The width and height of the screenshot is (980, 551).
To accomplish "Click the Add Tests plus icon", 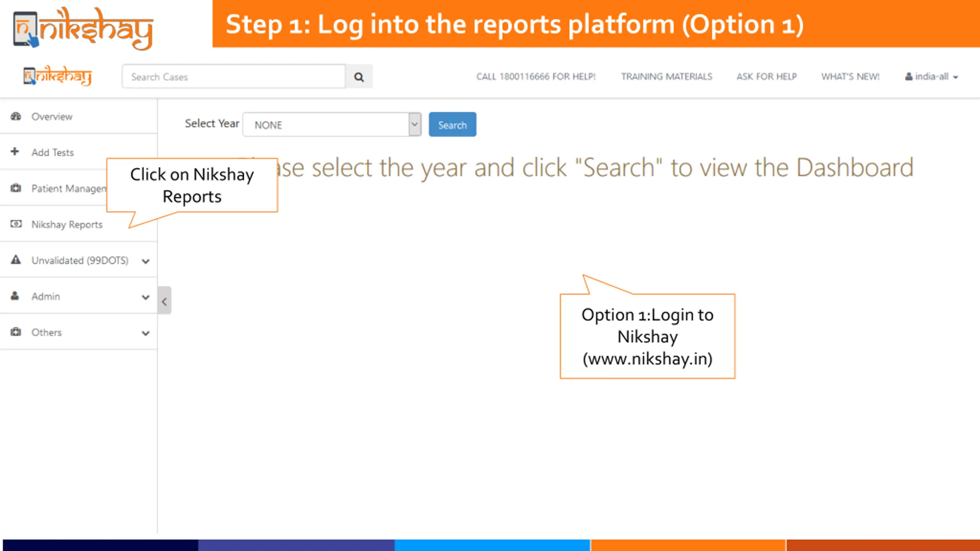I will tap(15, 152).
